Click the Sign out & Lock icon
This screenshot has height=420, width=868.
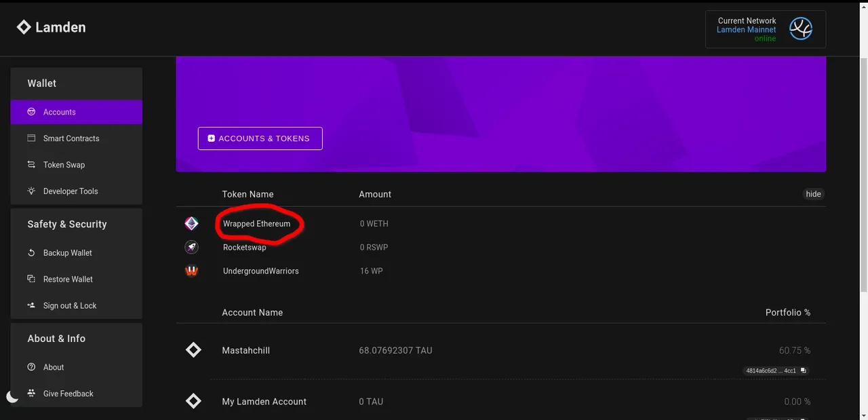(31, 306)
